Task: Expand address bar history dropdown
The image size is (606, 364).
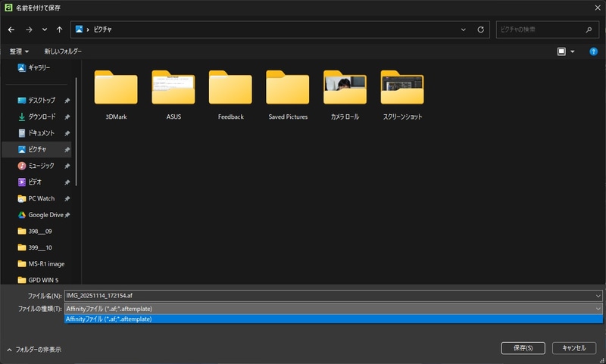Action: click(x=463, y=30)
